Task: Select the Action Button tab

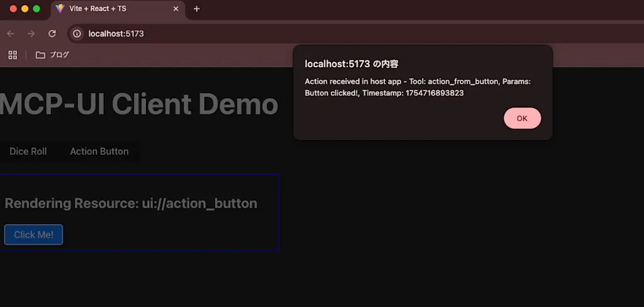Action: [99, 151]
